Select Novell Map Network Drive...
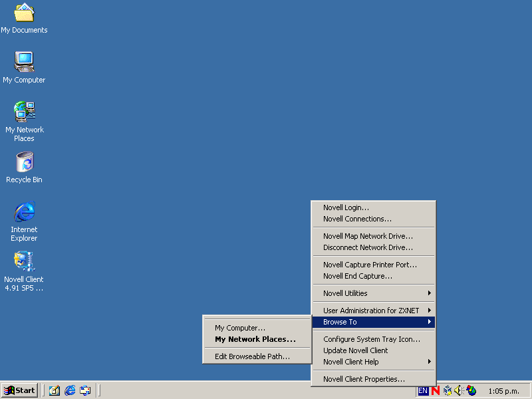Screen dimensions: 532x399 point(374,236)
